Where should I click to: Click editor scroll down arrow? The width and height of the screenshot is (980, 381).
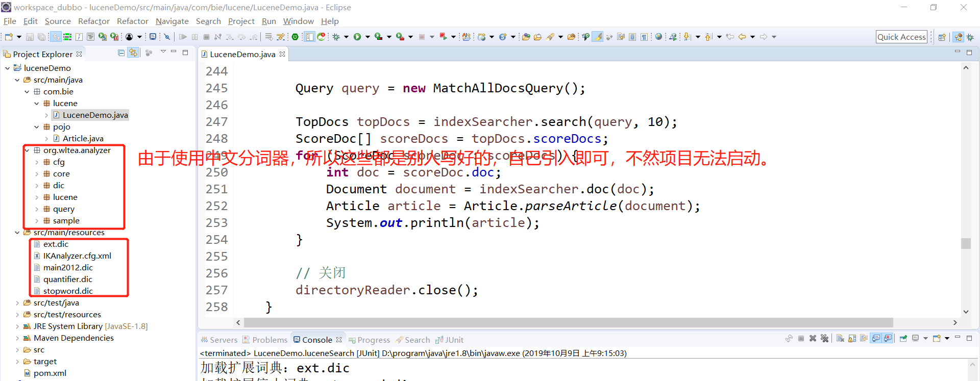(966, 312)
